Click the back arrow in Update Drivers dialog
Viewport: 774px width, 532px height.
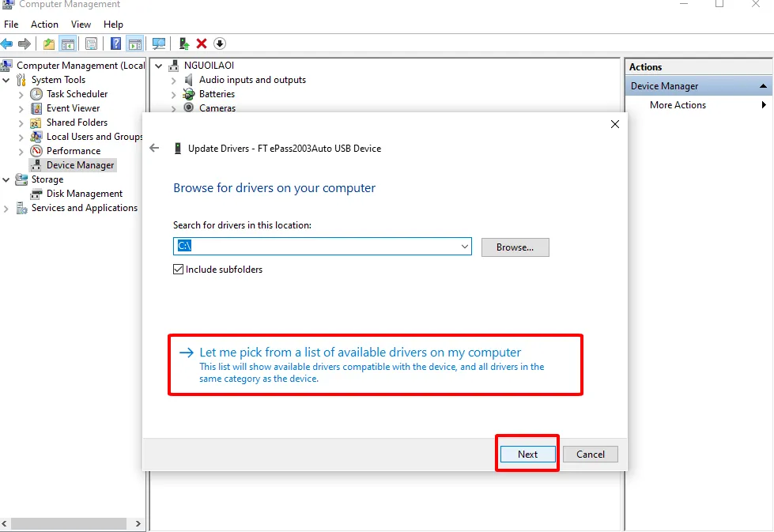(x=154, y=148)
